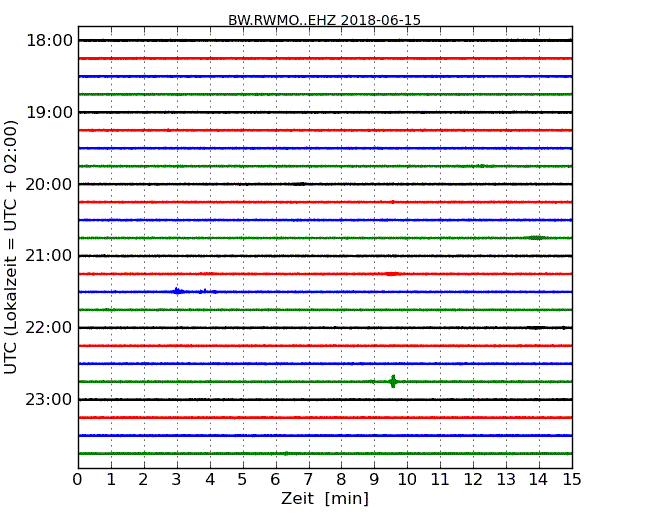Click the x-axis tick label 13
650x520 pixels.
click(506, 480)
